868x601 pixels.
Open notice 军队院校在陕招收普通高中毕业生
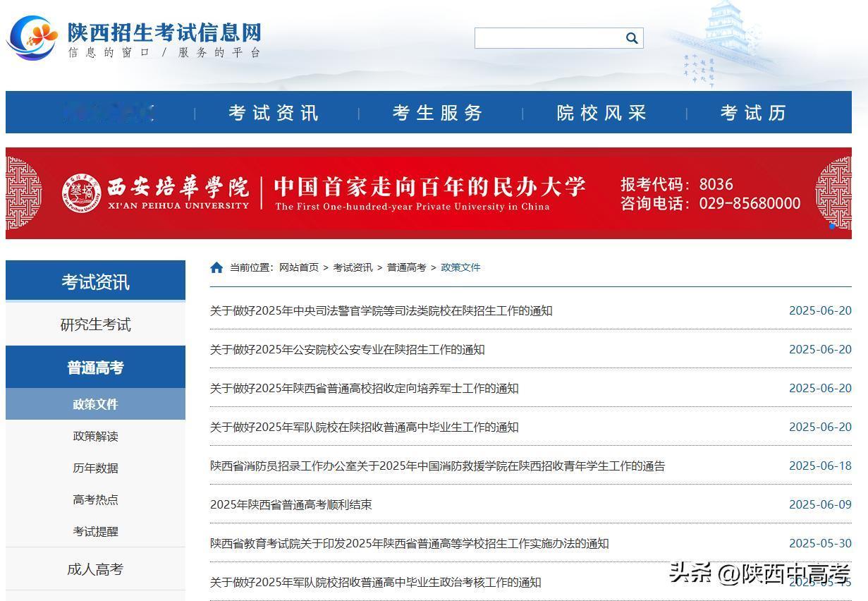click(364, 427)
